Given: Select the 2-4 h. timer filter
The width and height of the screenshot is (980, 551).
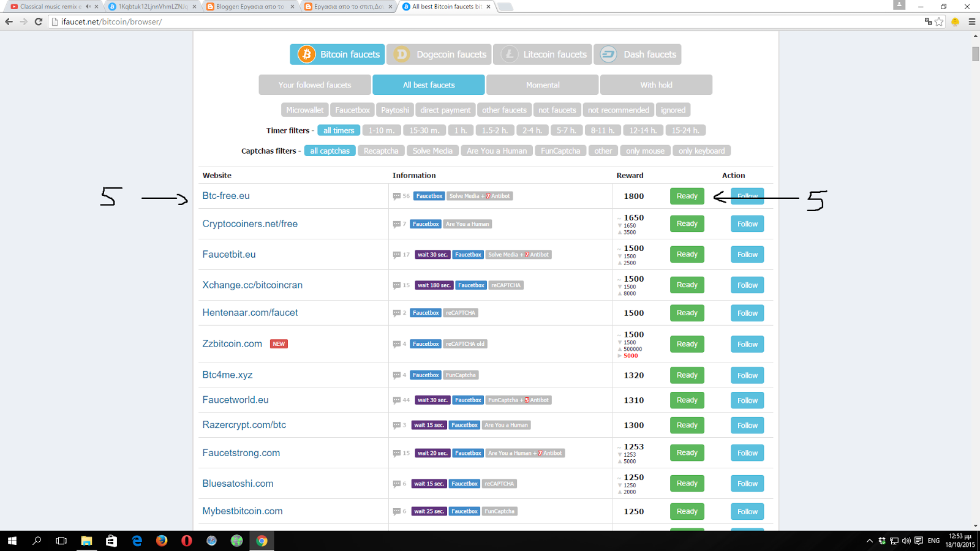Looking at the screenshot, I should (x=532, y=130).
